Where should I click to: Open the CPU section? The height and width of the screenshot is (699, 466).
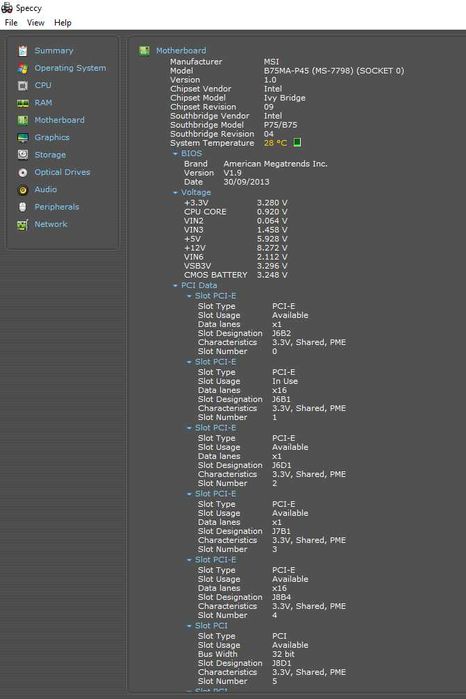(43, 86)
